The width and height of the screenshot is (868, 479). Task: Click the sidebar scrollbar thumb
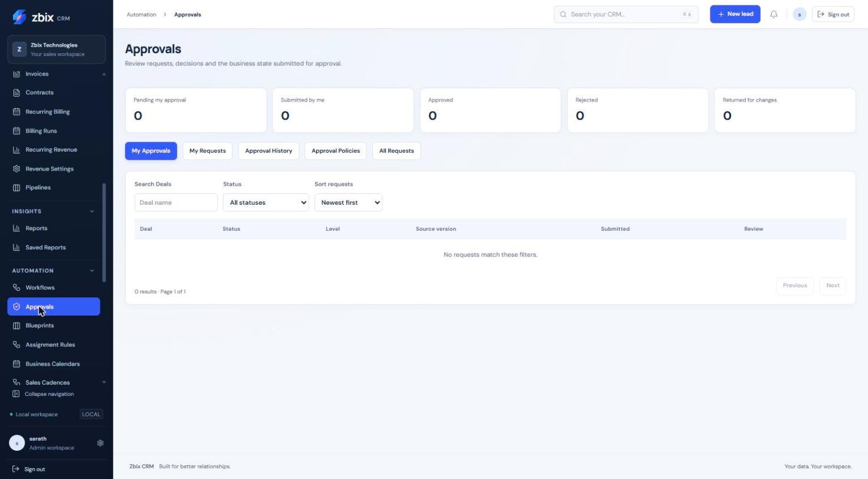tap(104, 232)
